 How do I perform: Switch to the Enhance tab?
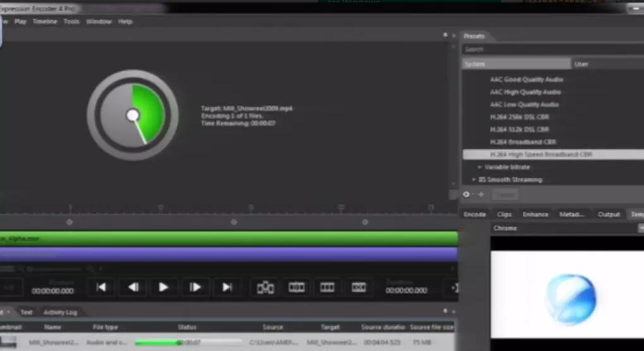tap(535, 215)
